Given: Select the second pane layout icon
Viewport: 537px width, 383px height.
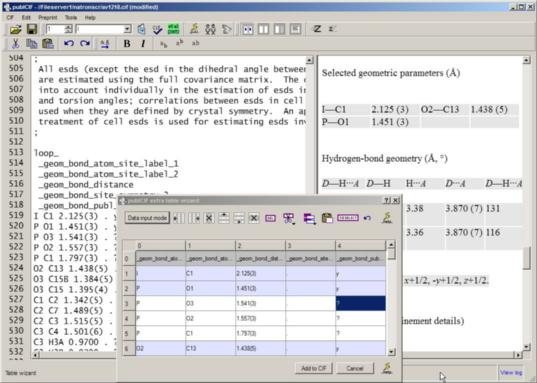Looking at the screenshot, I should point(263,29).
